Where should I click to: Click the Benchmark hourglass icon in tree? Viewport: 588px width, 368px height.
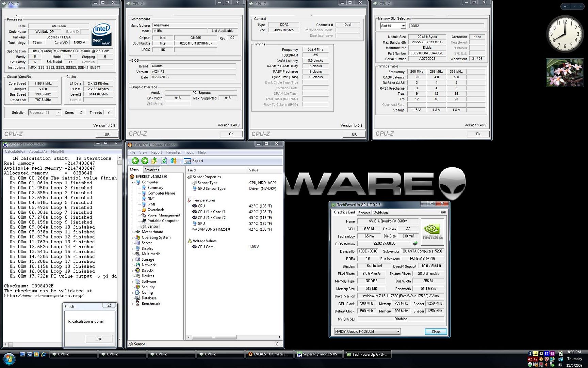(x=138, y=304)
